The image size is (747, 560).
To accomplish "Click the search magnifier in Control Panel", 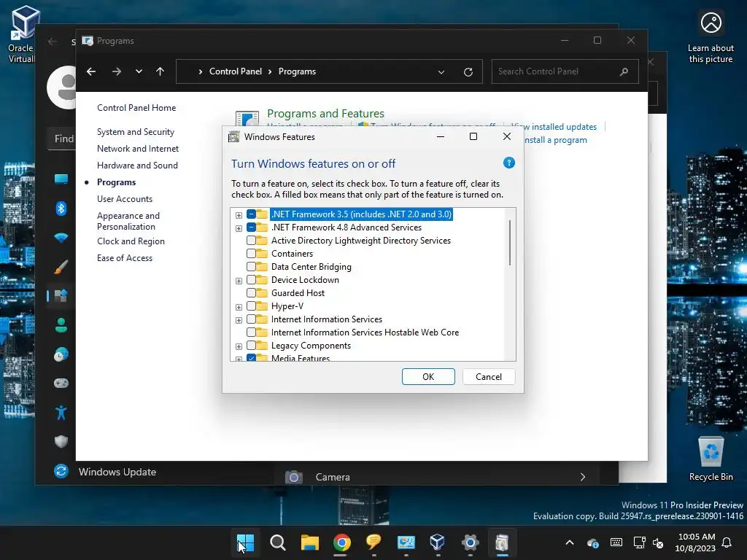I will [x=624, y=71].
